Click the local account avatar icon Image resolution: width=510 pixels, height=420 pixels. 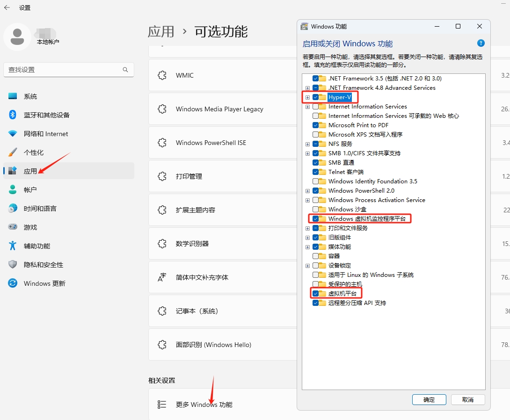pos(17,37)
